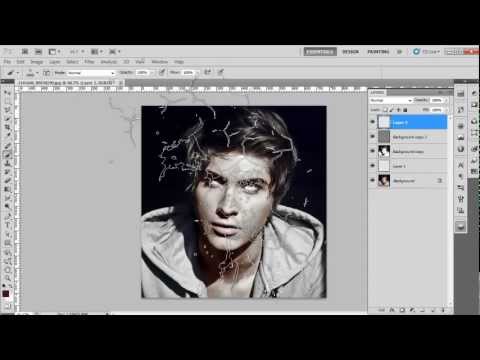
Task: Select the Lasso tool
Action: 7,109
